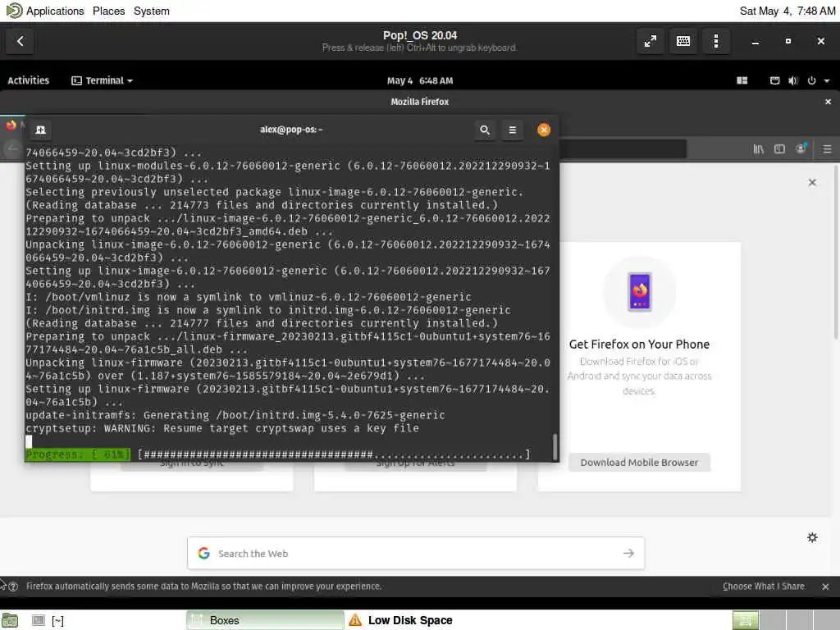Click the update-initramfs line in terminal
Image resolution: width=840 pixels, height=630 pixels.
coord(235,415)
